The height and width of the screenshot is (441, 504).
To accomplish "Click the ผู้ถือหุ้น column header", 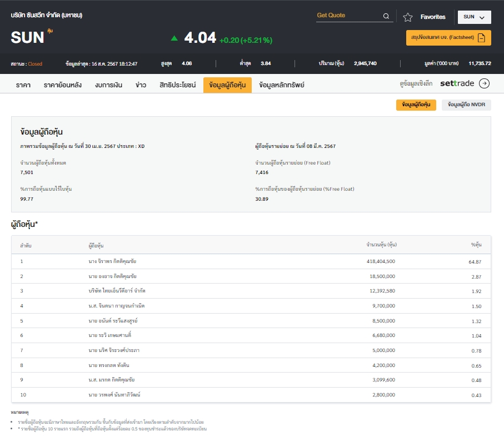I will point(96,245).
